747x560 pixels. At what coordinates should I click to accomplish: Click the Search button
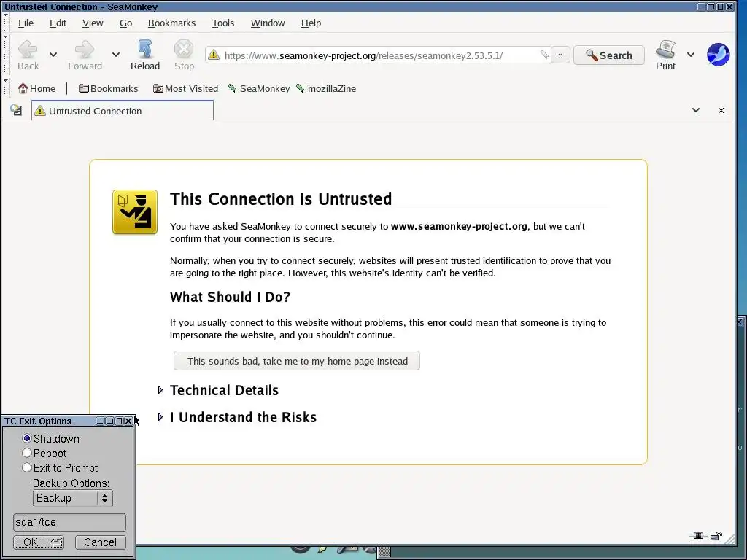(609, 55)
